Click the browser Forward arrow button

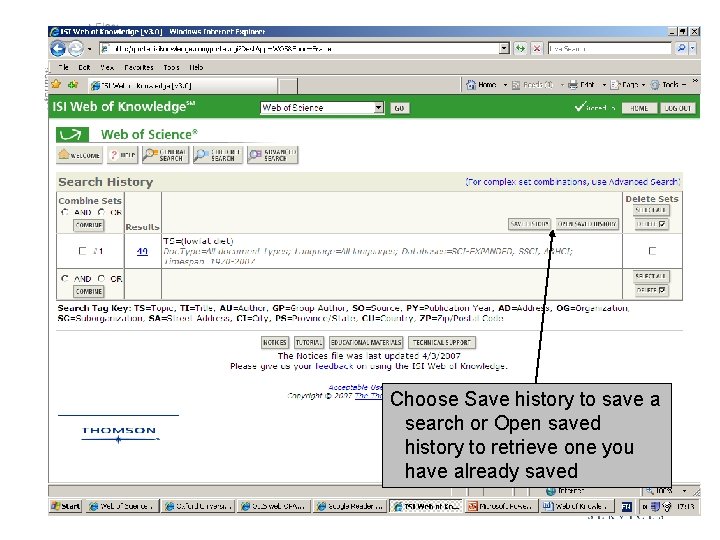[76, 48]
